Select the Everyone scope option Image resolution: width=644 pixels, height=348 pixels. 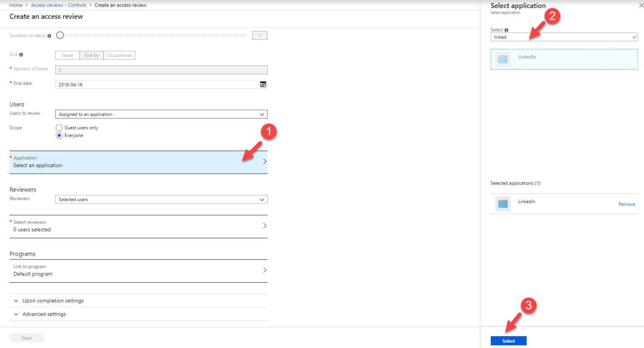59,135
